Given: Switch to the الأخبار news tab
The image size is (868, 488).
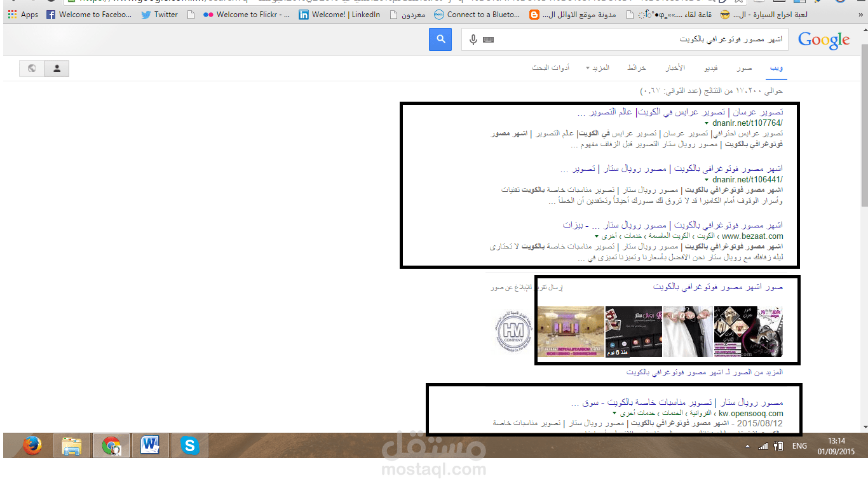Looking at the screenshot, I should coord(675,68).
